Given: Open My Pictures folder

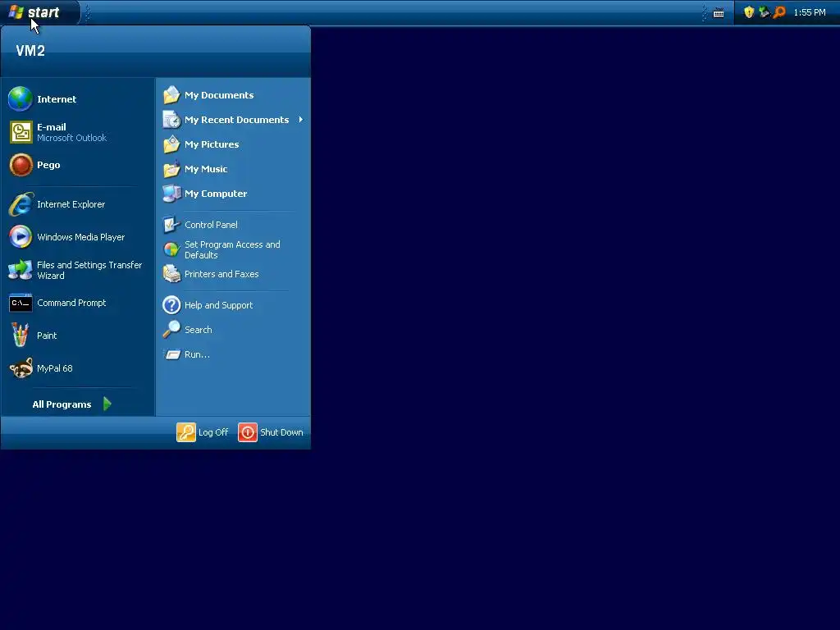Looking at the screenshot, I should tap(234, 144).
